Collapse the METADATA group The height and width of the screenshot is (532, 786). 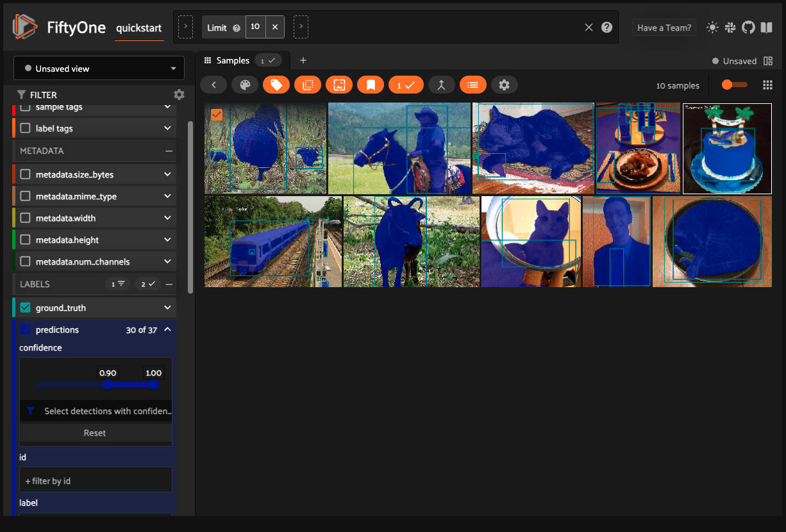(169, 151)
